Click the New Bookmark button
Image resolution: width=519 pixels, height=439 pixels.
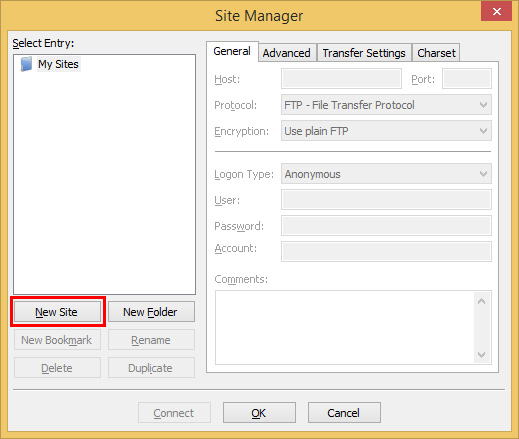57,340
